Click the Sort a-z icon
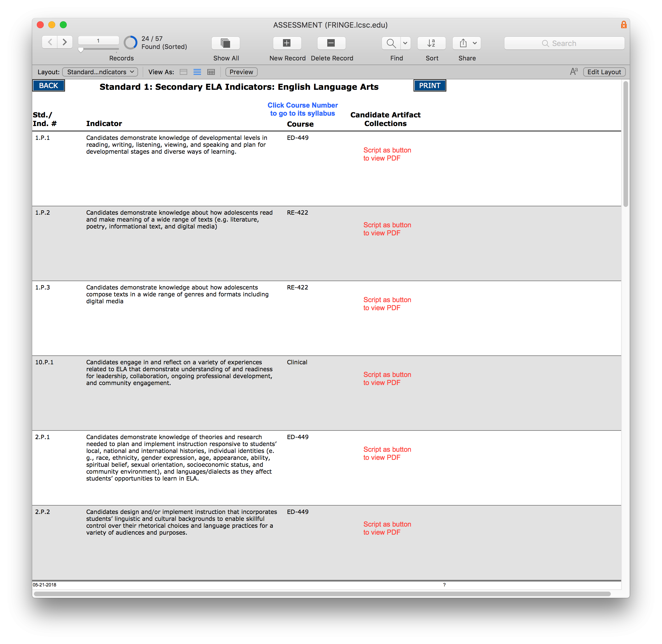This screenshot has height=644, width=662. [x=431, y=43]
